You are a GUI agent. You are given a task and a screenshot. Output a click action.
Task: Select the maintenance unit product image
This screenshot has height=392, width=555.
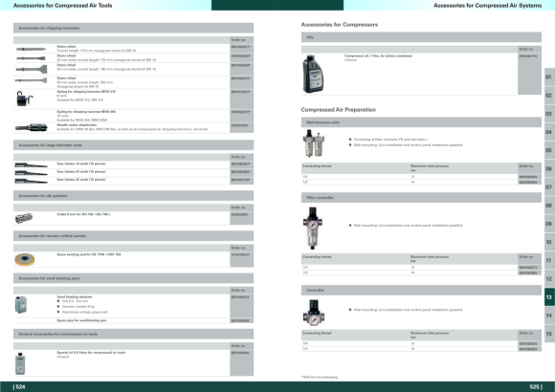tap(314, 142)
